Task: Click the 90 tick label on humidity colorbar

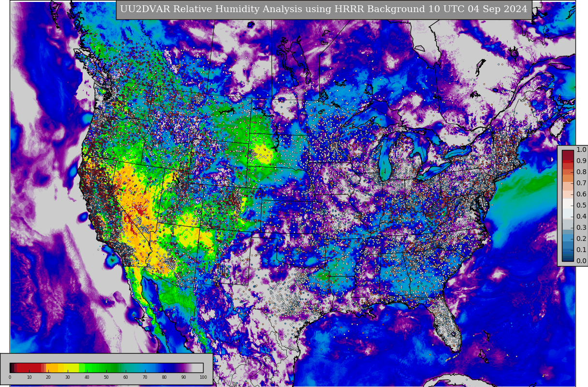Action: (184, 377)
